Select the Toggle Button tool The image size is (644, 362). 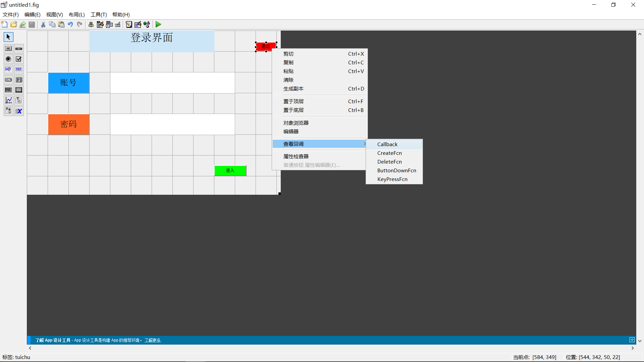tap(8, 90)
